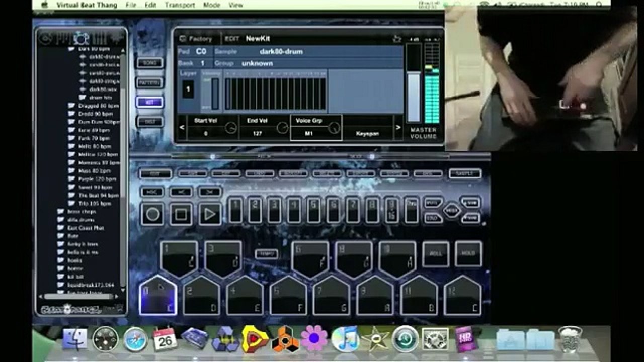Trigger pad 9 labeled A
Screen dimensions: 644x362
(x=375, y=296)
